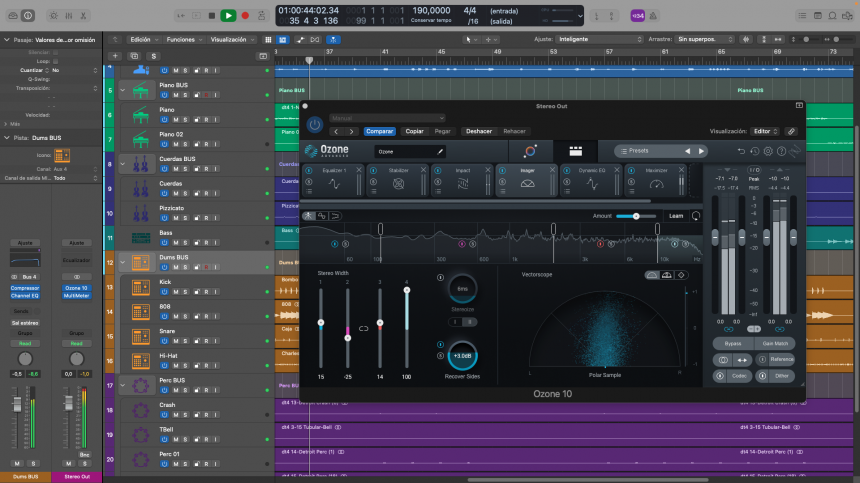Click the Learn button in Imager
Image resolution: width=860 pixels, height=483 pixels.
tap(676, 216)
